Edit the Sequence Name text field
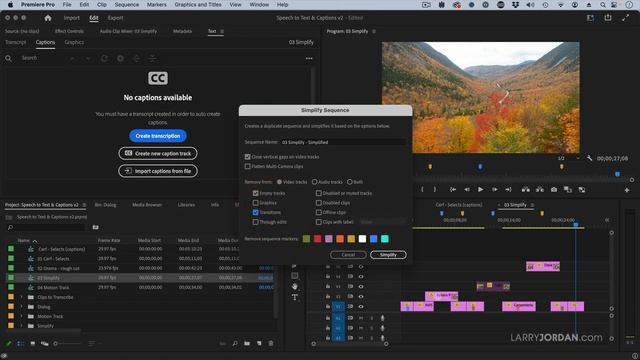640x360 pixels. (x=343, y=142)
